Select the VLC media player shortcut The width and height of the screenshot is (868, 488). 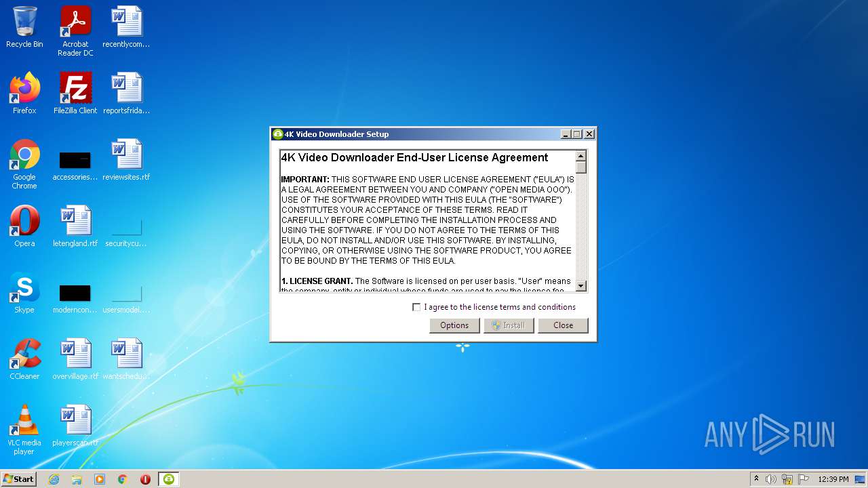tap(24, 430)
